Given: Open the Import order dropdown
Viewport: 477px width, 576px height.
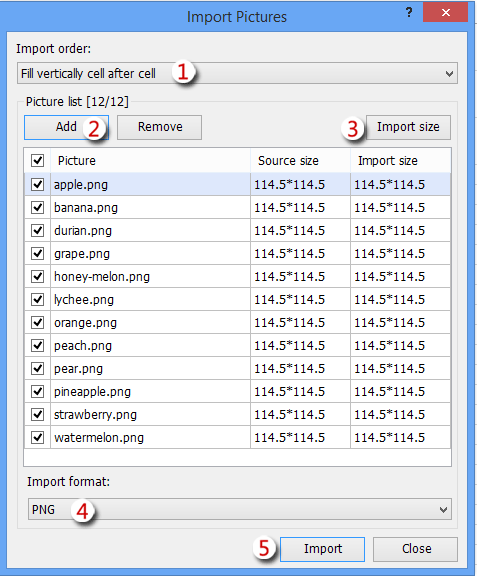Looking at the screenshot, I should point(237,73).
